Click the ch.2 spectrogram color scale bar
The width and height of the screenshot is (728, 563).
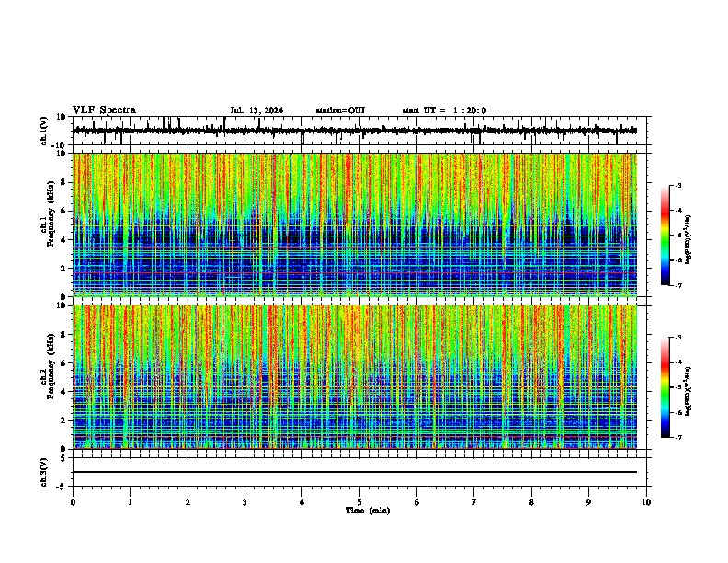(665, 387)
